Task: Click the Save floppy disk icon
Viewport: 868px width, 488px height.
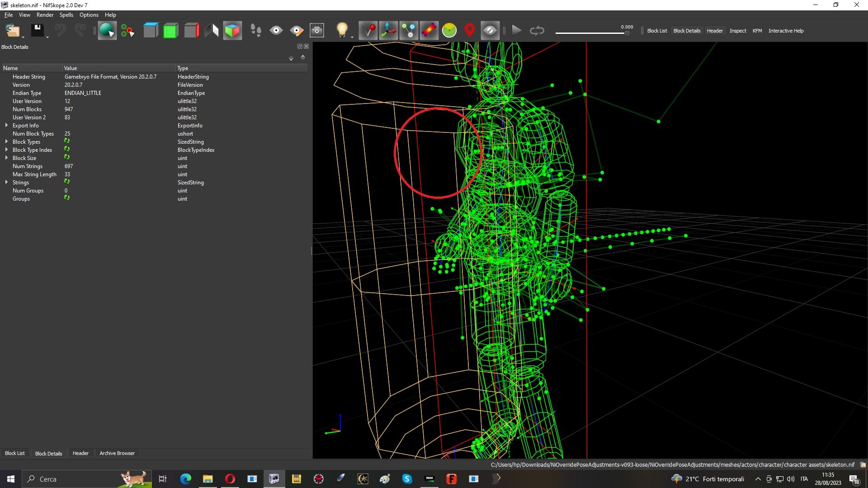Action: pos(38,31)
